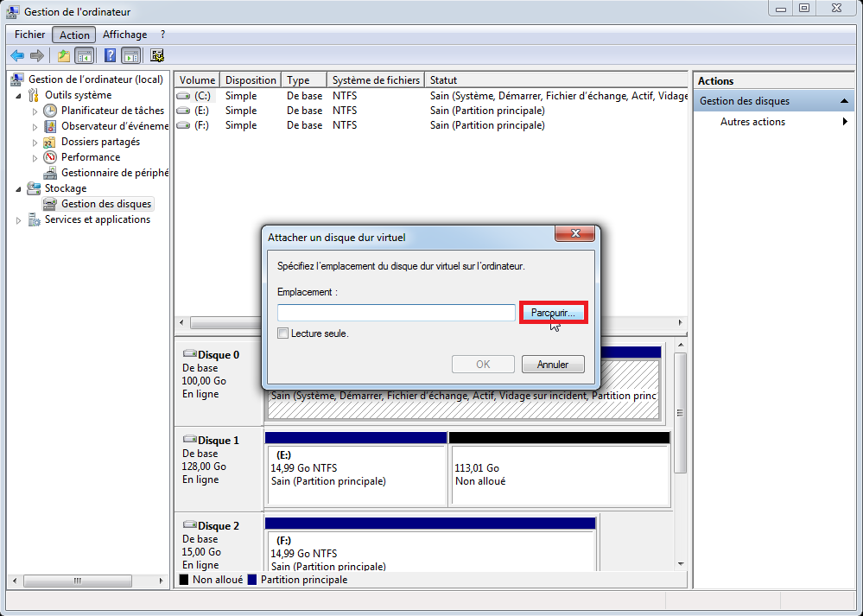Collapse the Stockage tree node
The height and width of the screenshot is (616, 863).
pos(19,189)
